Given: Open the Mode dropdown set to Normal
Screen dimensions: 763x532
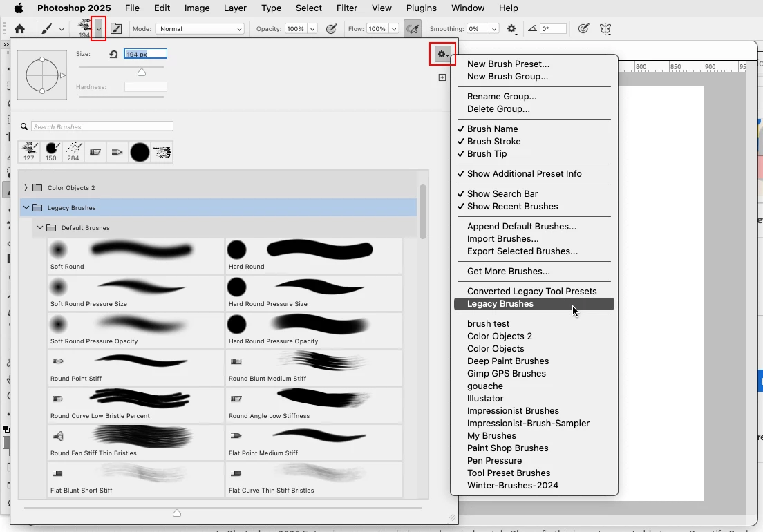Looking at the screenshot, I should coord(200,29).
